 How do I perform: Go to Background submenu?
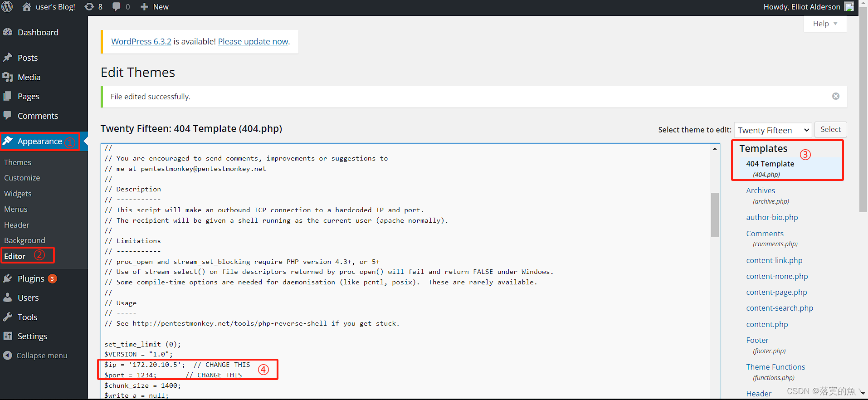(24, 240)
